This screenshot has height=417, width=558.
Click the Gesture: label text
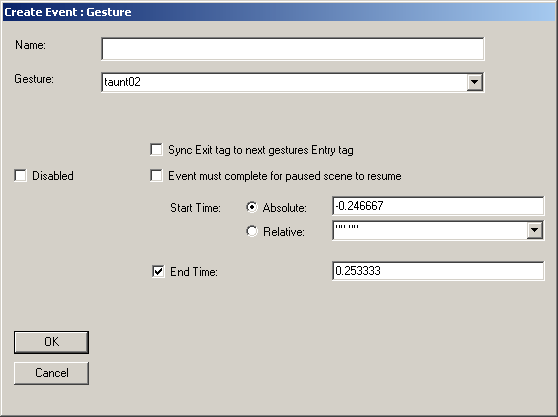(x=34, y=79)
